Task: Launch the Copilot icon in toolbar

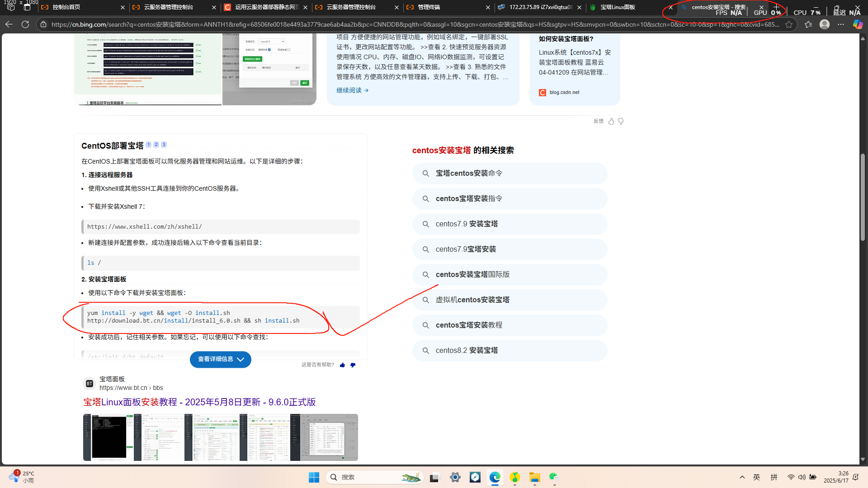Action: [x=858, y=24]
